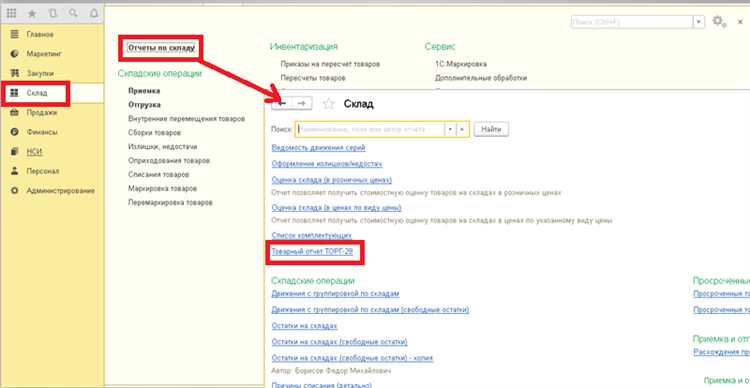
Task: Open Движения с группировкой по складам (свободные остатки)
Action: click(370, 310)
